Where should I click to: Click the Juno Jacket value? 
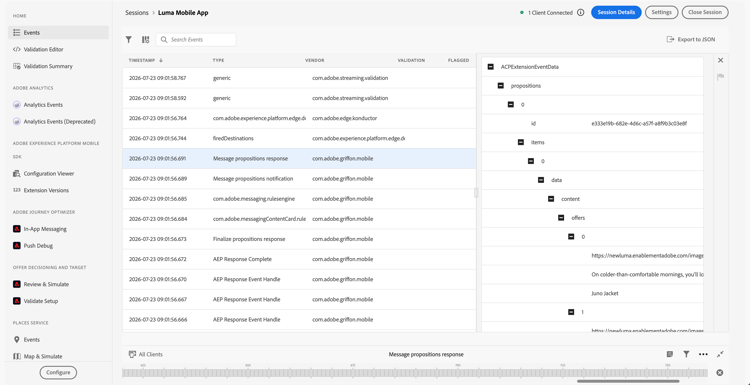(x=605, y=293)
